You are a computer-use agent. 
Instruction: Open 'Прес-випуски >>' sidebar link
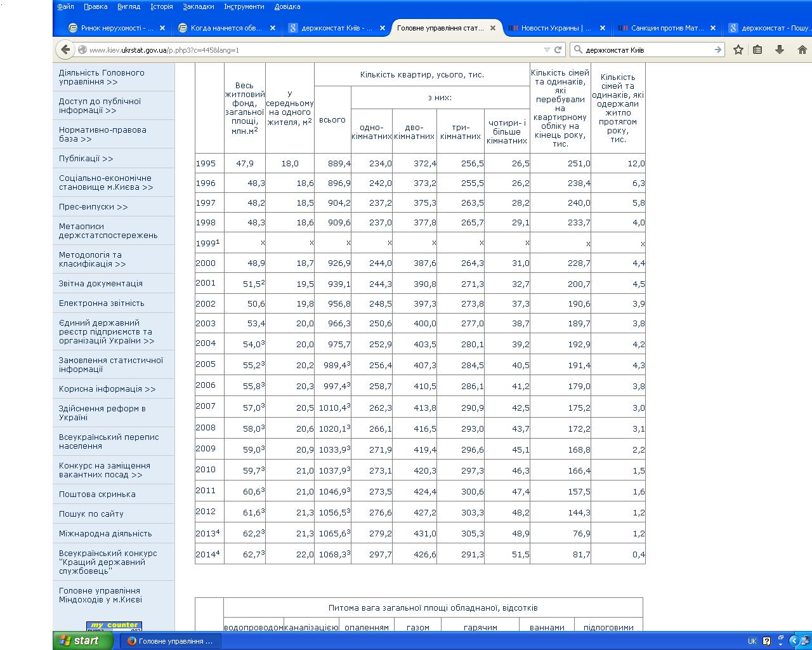point(93,207)
